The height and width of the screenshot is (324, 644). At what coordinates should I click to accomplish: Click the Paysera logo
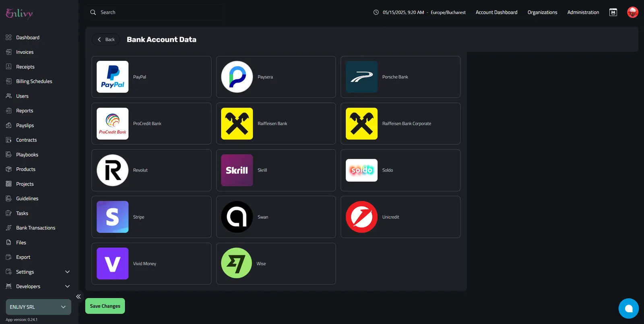[237, 77]
